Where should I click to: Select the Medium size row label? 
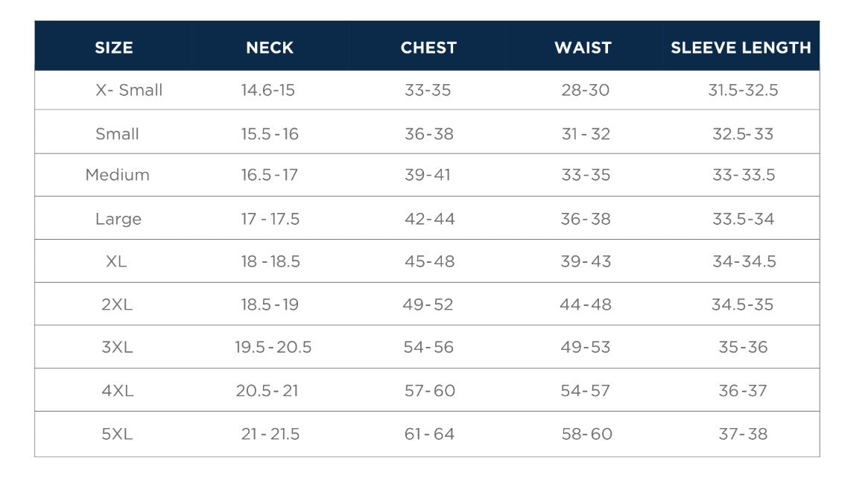tap(118, 175)
